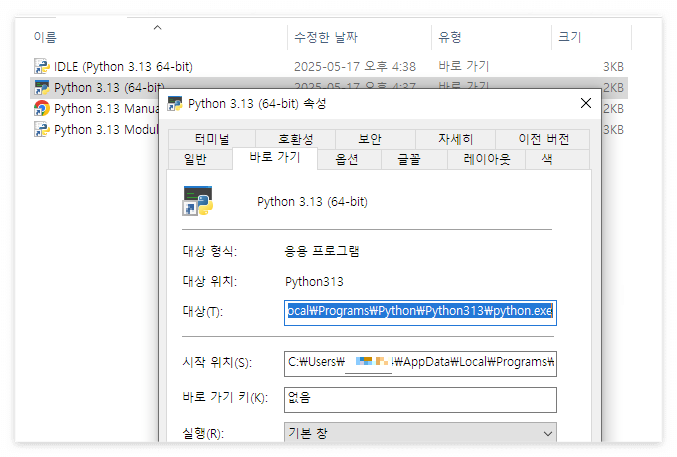Viewport: 677px width, 457px height.
Task: Click the IDLE (Python 3.13 64-bit) shortcut icon
Action: pos(42,66)
